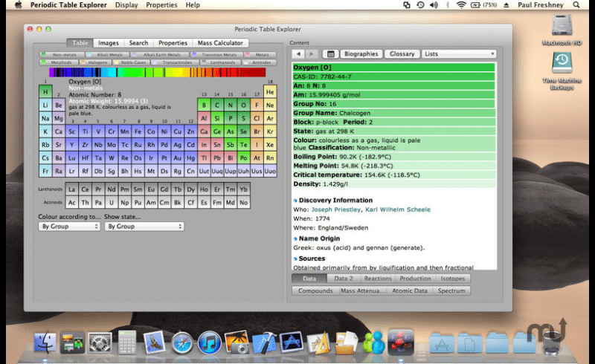This screenshot has width=595, height=364.
Task: Open the Biographies button
Action: tap(361, 53)
